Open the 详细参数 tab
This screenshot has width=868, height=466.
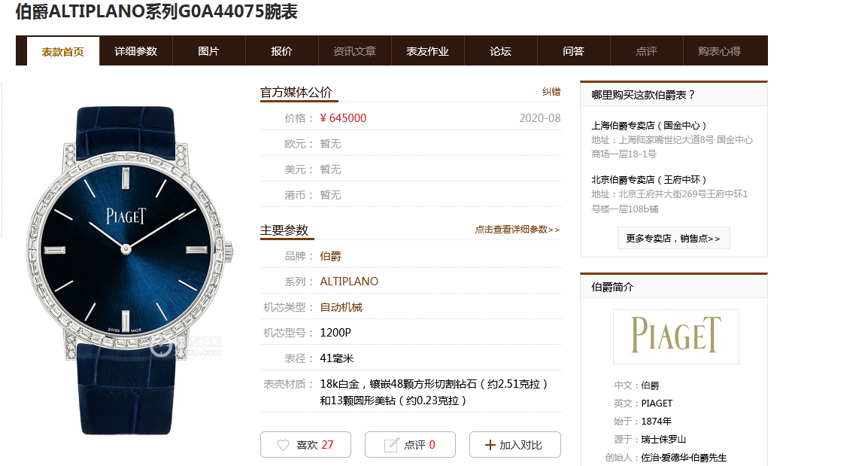pyautogui.click(x=135, y=51)
